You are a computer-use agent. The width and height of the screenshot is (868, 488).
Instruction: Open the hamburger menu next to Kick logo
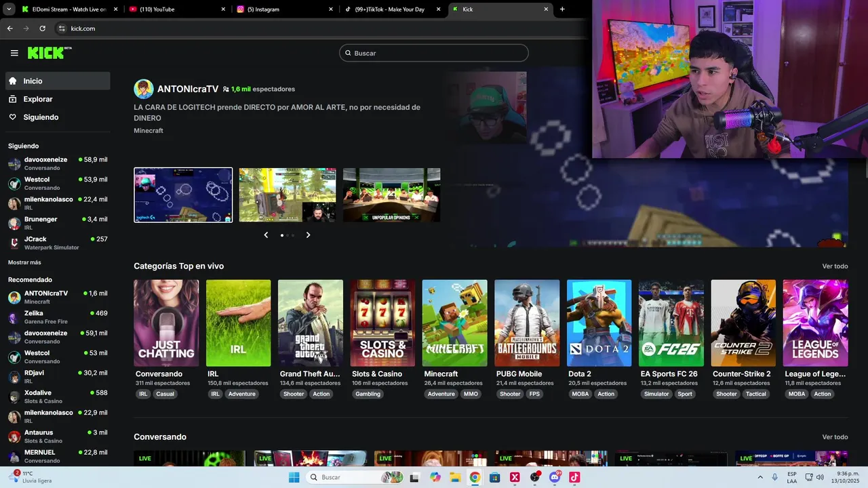pos(14,53)
